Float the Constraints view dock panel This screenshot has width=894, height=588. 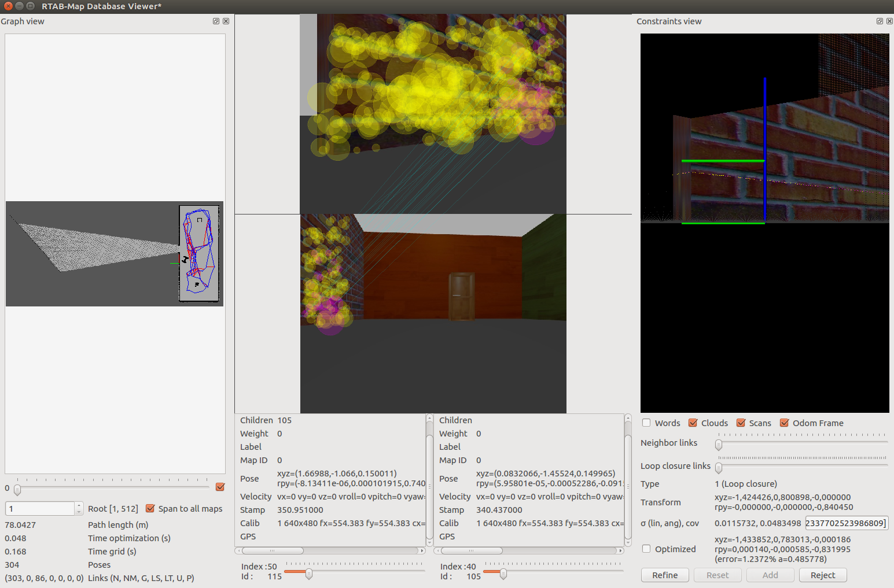coord(880,21)
